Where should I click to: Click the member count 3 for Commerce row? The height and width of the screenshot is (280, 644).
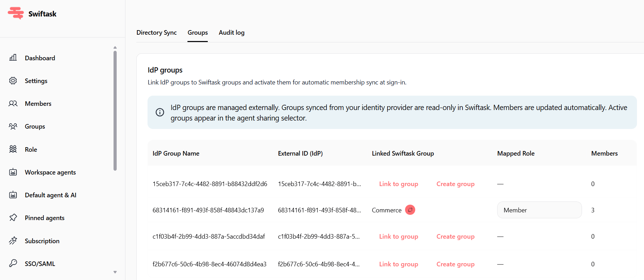(x=593, y=210)
